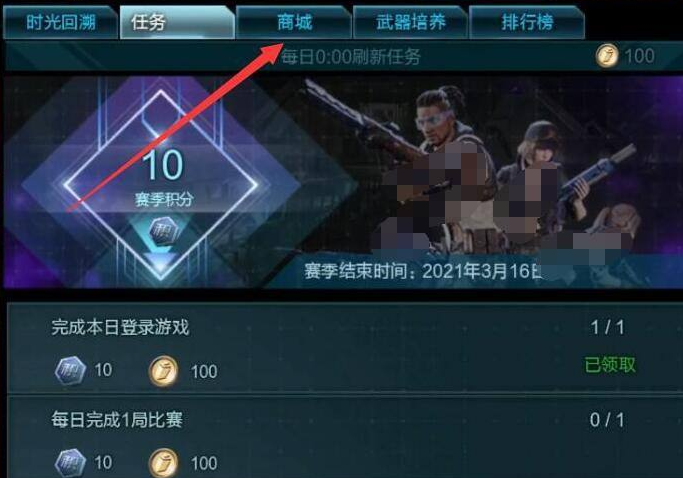
Task: Select the 每日完成1局比赛 task title
Action: coord(117,420)
